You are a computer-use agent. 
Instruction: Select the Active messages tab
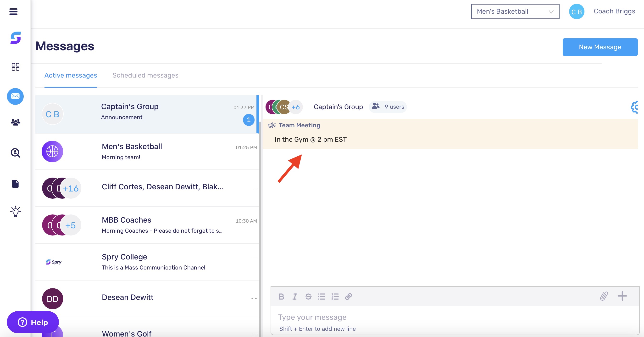click(x=71, y=75)
